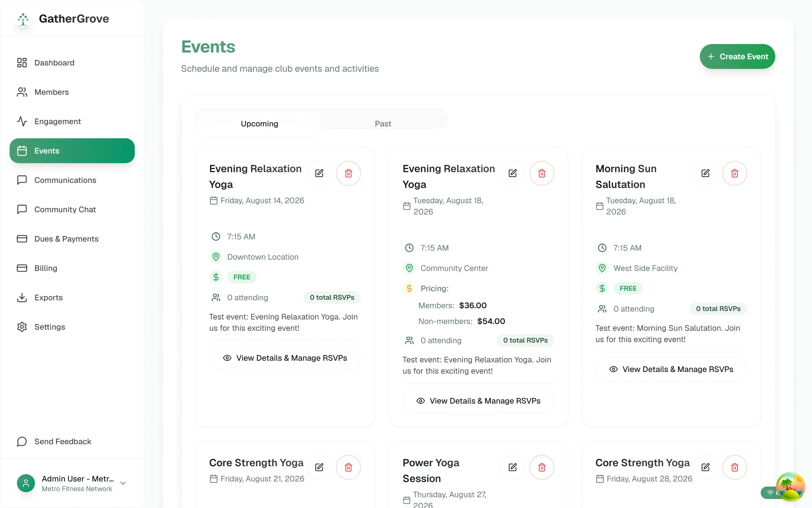This screenshot has width=812, height=508.
Task: Expand the Admin User account chevron
Action: [x=123, y=483]
